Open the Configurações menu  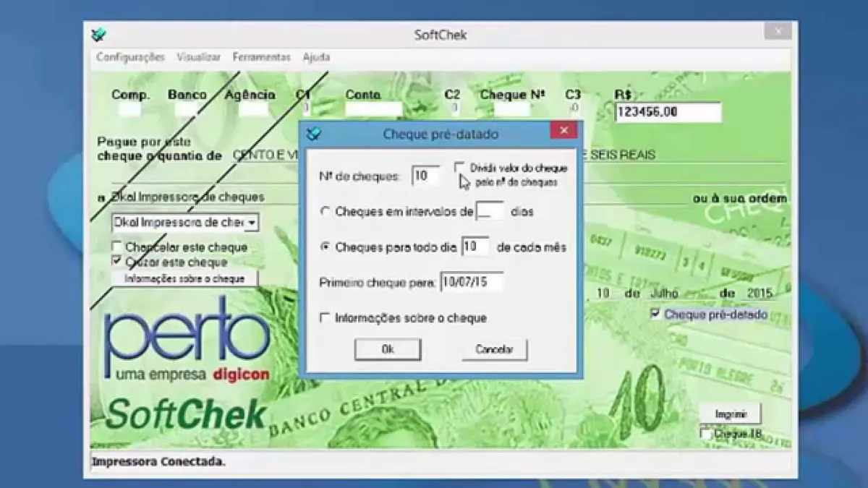click(x=130, y=57)
